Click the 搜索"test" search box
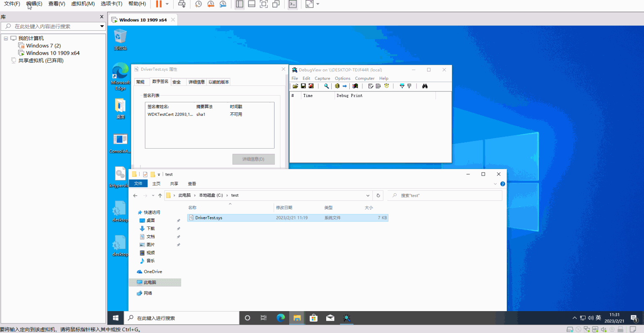The height and width of the screenshot is (333, 644). (x=445, y=195)
